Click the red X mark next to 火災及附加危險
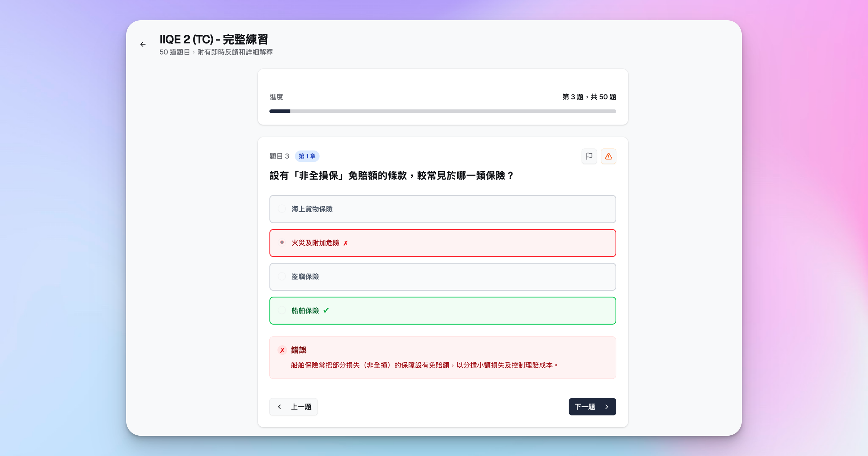The height and width of the screenshot is (456, 868). point(345,243)
